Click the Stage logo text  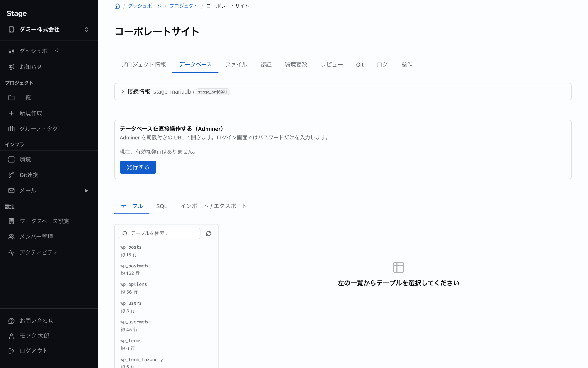tap(17, 13)
